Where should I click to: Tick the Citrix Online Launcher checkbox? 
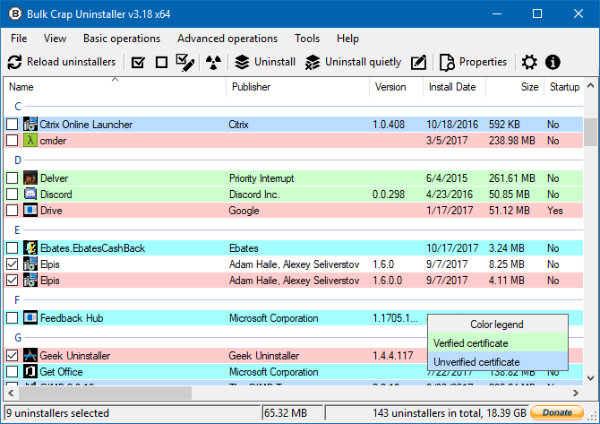(12, 125)
